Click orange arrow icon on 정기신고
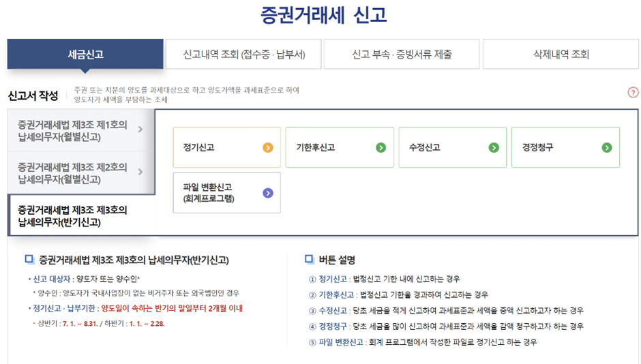641x364 pixels. 268,147
